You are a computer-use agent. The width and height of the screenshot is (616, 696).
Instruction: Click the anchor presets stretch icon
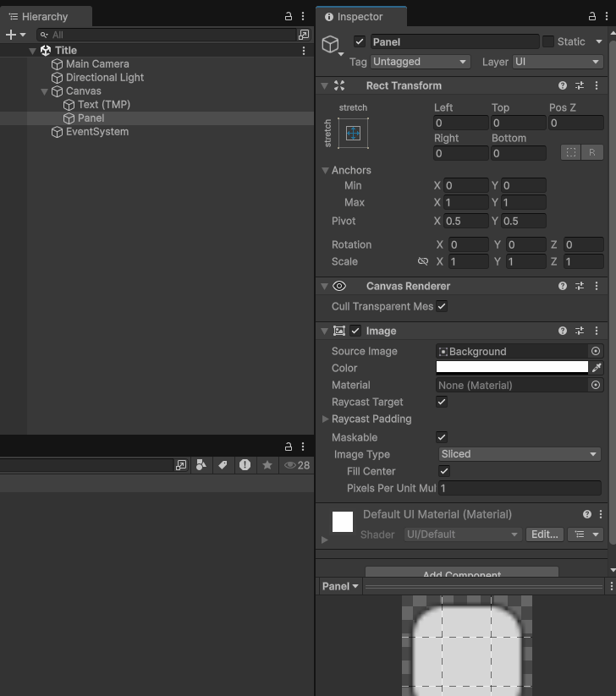pos(353,133)
